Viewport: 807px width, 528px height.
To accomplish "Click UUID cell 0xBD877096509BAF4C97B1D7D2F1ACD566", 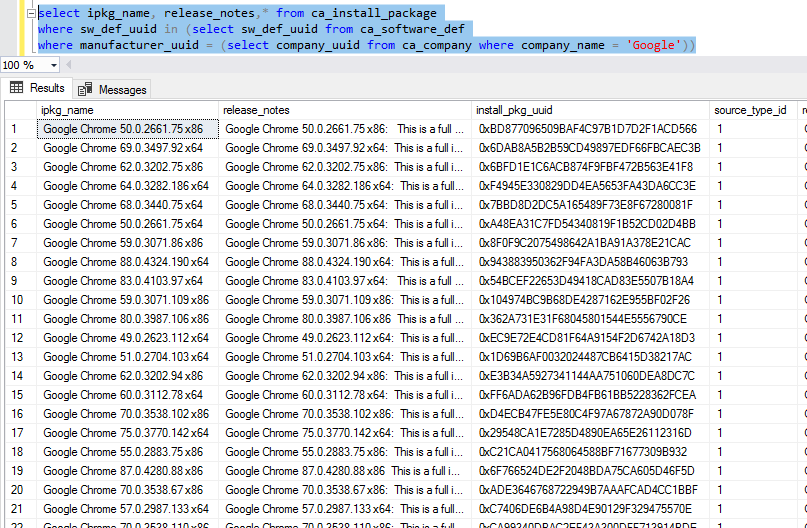I will [x=590, y=129].
